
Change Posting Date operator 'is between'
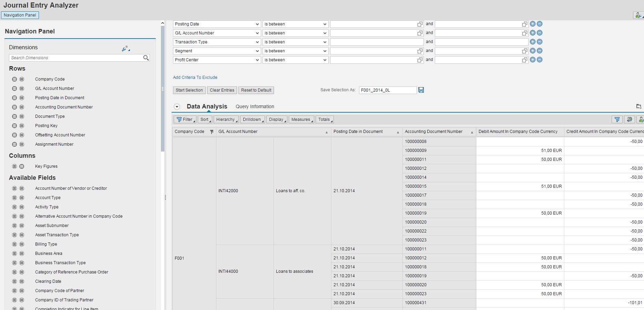coord(296,24)
